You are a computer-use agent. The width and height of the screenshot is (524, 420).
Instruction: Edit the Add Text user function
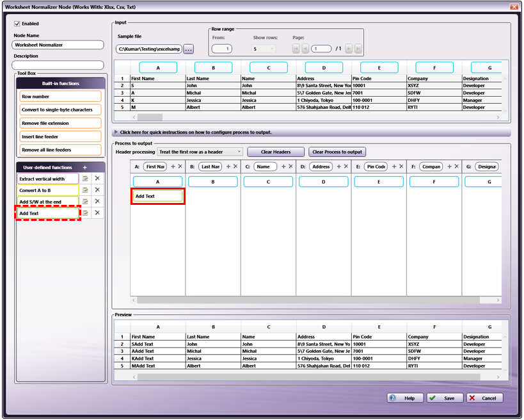pyautogui.click(x=85, y=213)
